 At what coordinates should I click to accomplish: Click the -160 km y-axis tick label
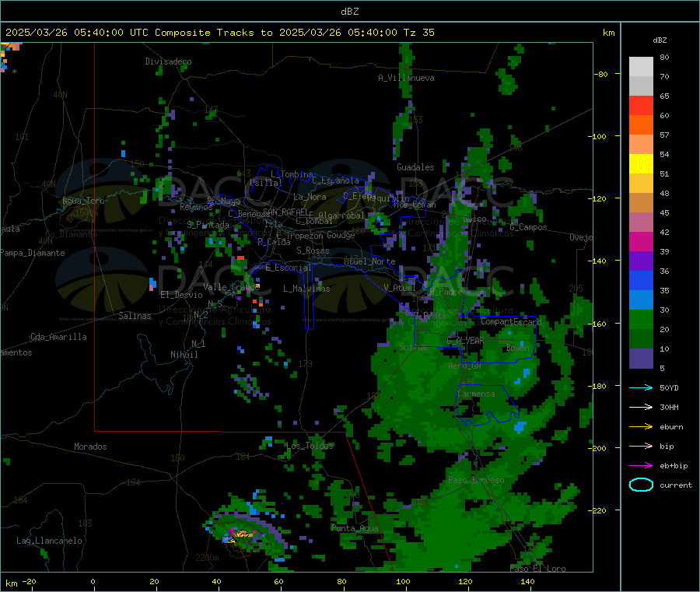pos(597,324)
